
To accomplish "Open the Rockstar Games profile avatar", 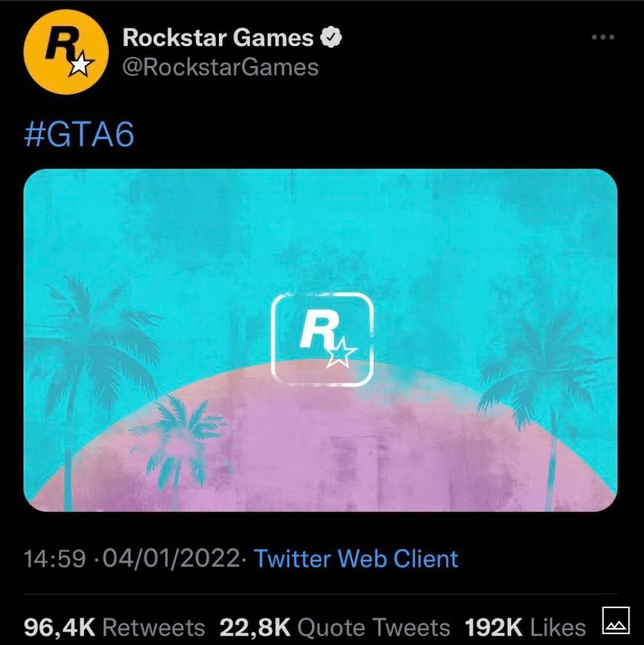I will pyautogui.click(x=66, y=52).
